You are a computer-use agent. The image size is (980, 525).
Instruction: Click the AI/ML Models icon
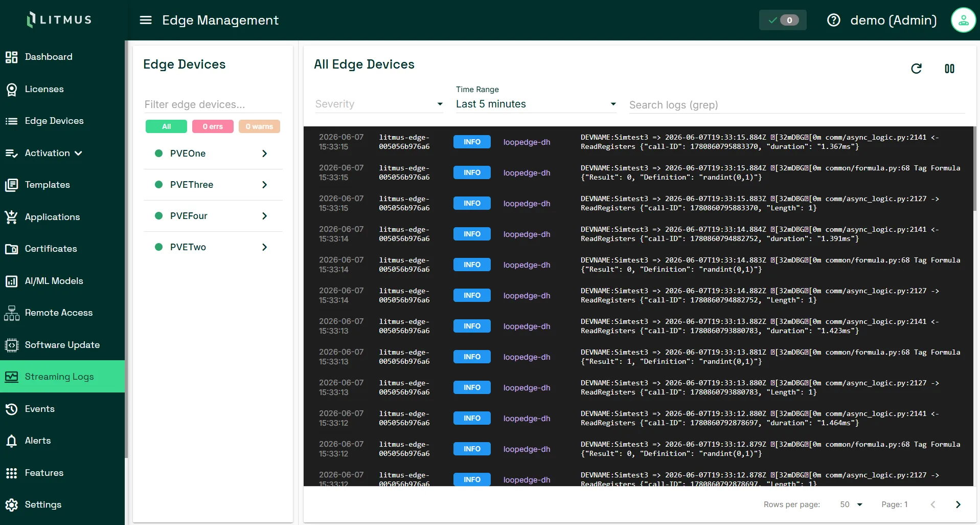(x=11, y=281)
